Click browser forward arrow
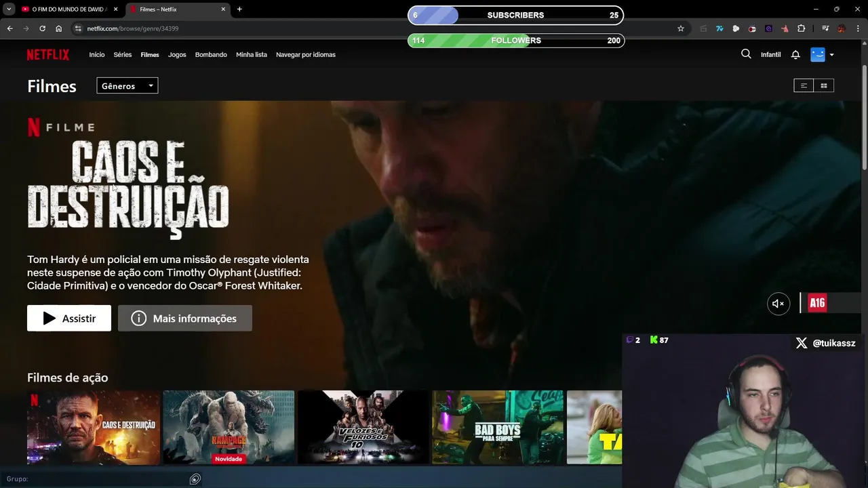Screen dimensions: 868x488 pos(26,28)
